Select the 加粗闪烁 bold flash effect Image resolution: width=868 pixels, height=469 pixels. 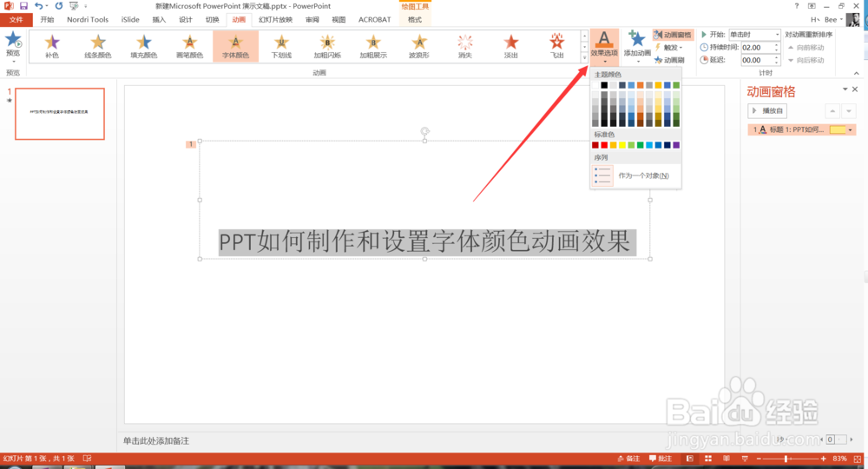pos(328,45)
